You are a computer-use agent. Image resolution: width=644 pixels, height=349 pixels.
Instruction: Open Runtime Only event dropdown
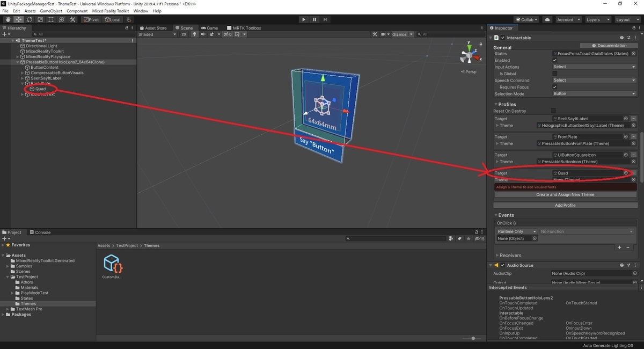(516, 231)
